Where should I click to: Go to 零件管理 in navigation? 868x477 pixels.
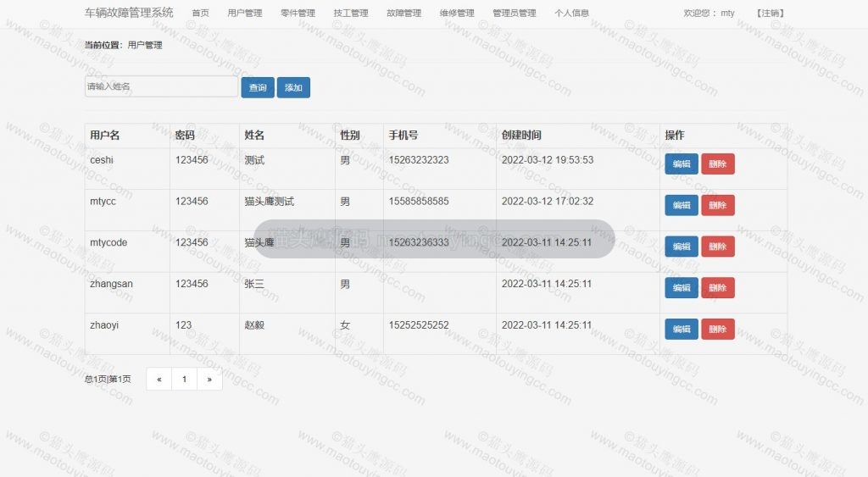pos(298,13)
